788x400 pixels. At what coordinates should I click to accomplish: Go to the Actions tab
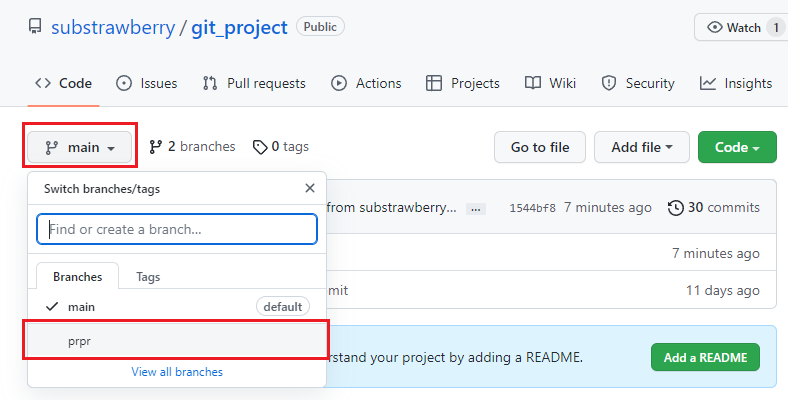[x=366, y=83]
